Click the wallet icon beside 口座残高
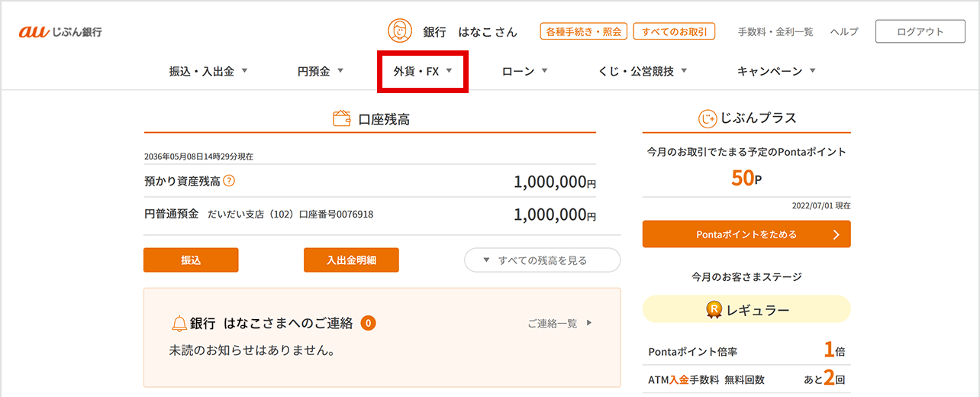The width and height of the screenshot is (980, 397). coord(342,118)
